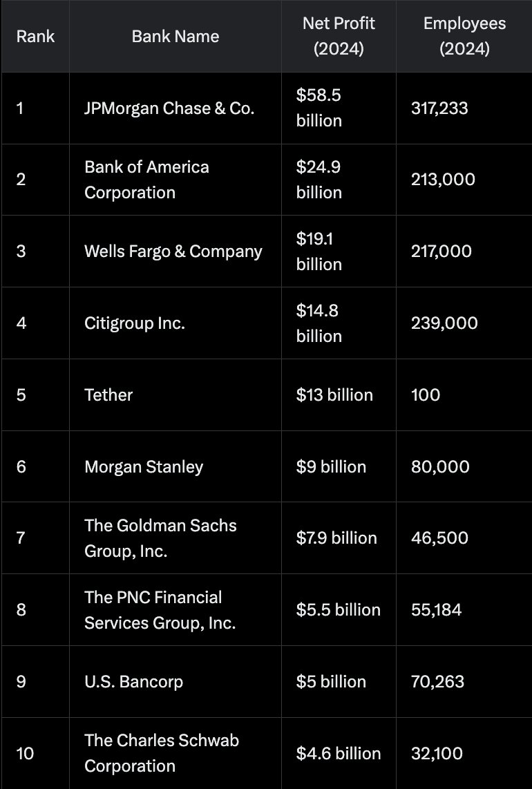Select the Employees (2024) column header

click(x=464, y=36)
